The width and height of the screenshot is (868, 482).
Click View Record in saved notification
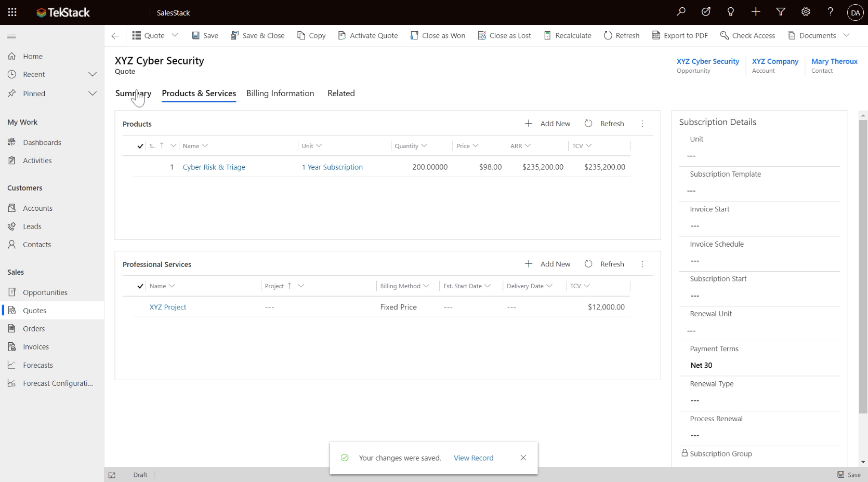point(474,458)
